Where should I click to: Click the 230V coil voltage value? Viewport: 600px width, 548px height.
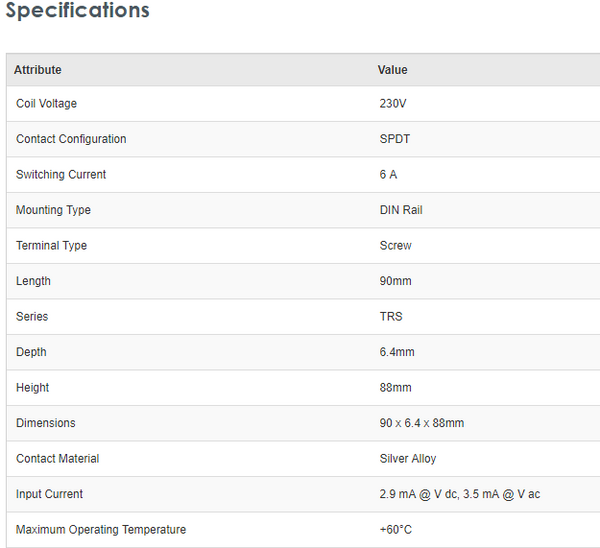[392, 104]
